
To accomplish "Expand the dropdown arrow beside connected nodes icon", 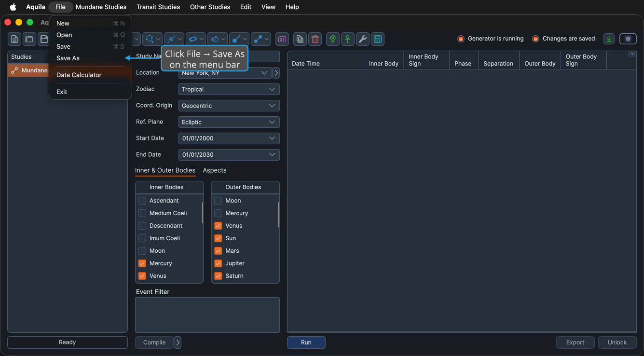I will [267, 39].
